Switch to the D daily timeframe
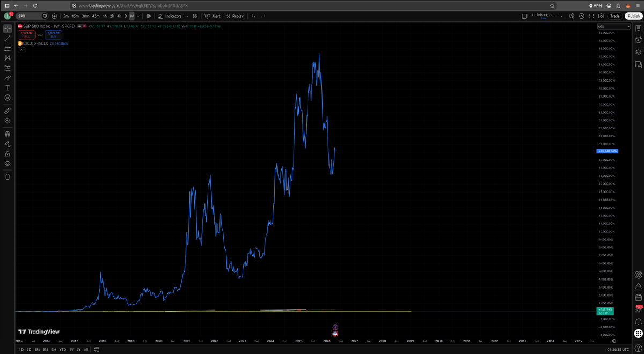Screen dimensions: 644x354 [x=126, y=16]
